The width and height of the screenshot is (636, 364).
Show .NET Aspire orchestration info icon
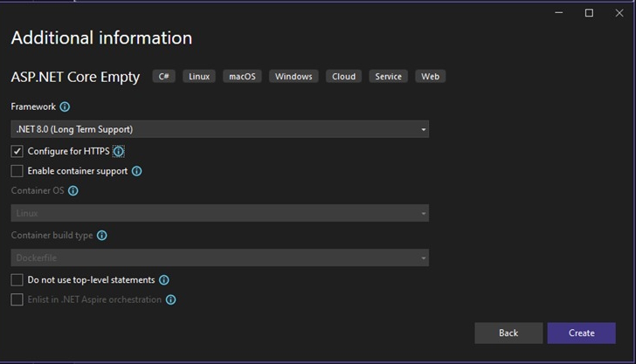click(x=170, y=299)
